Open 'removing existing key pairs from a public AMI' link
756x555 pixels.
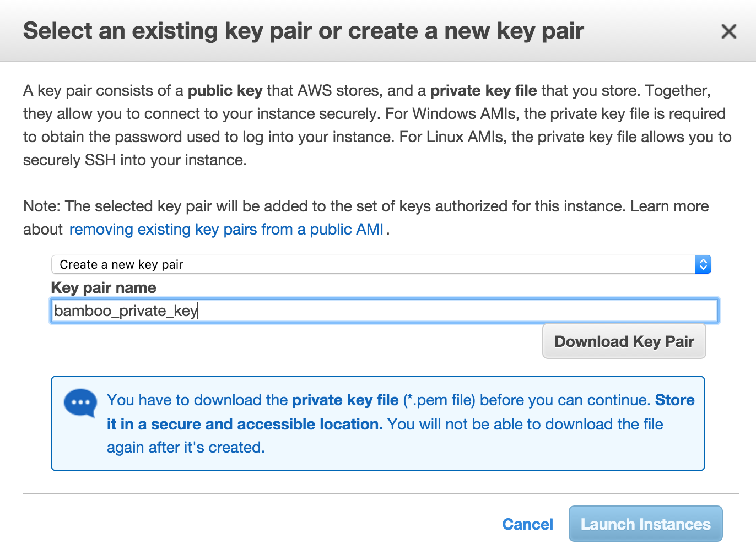coord(226,229)
